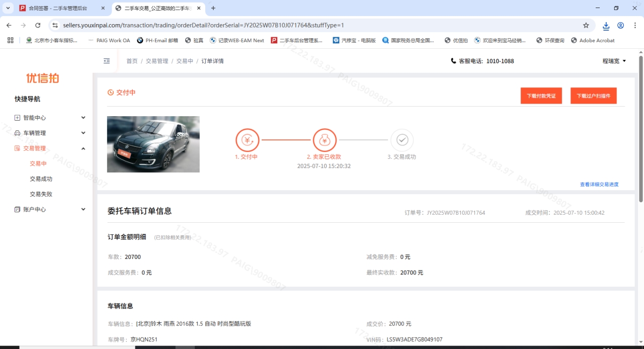Switch to the 合同签署 - 二手车管理后台 tab
Viewport: 644px width, 349px height.
pos(57,8)
